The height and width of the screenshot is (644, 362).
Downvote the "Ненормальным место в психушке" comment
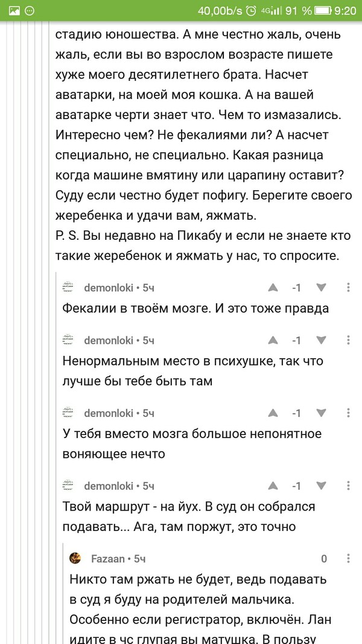pos(321,341)
